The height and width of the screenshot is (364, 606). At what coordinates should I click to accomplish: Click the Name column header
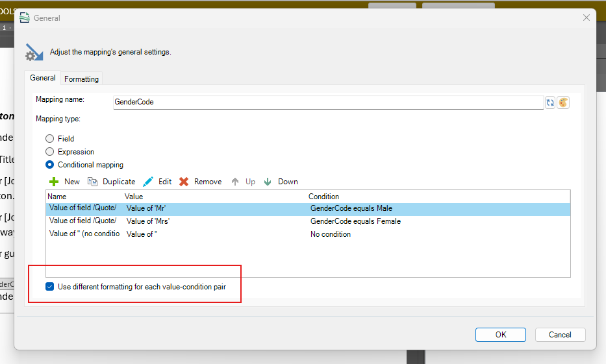pyautogui.click(x=57, y=197)
